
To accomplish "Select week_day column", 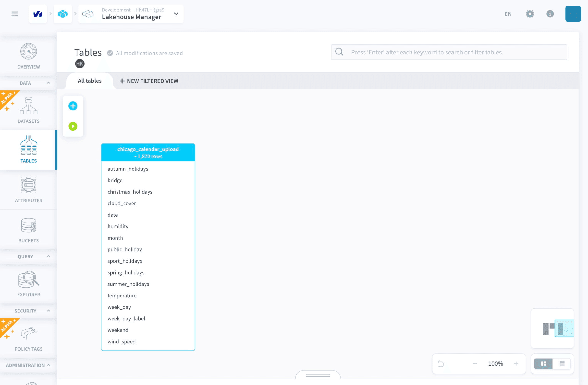I will coord(148,307).
